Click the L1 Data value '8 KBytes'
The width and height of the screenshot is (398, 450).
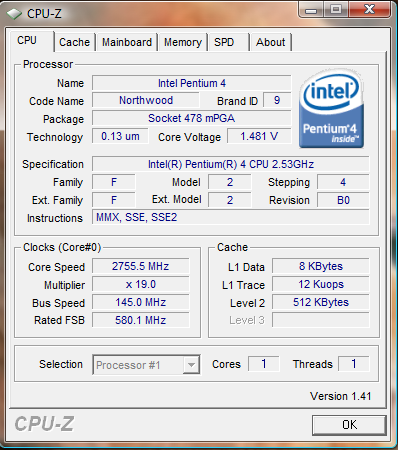[x=321, y=266]
